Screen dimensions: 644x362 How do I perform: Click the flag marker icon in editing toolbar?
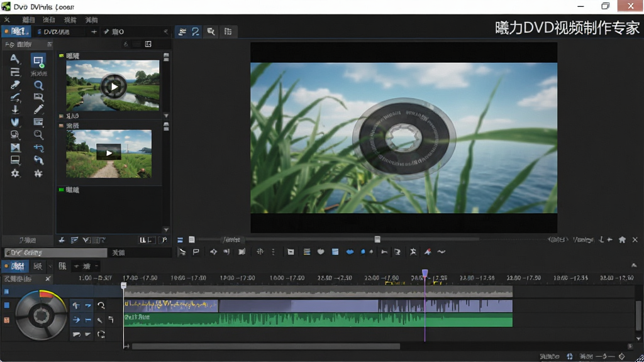tap(196, 251)
